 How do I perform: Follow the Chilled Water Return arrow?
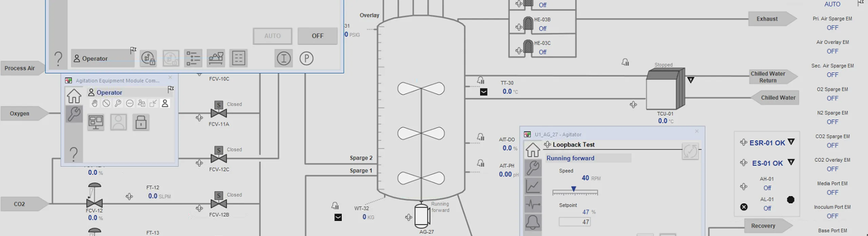tap(773, 77)
